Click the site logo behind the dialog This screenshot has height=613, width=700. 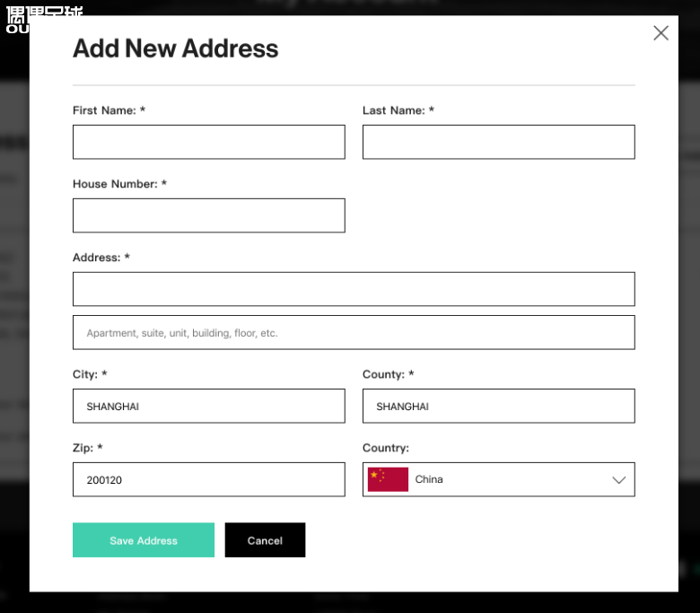44,18
